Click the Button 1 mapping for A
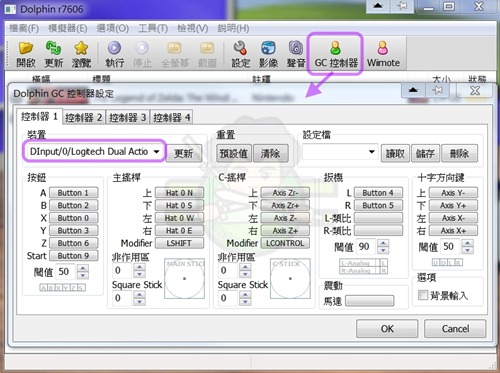500x373 pixels. 74,193
